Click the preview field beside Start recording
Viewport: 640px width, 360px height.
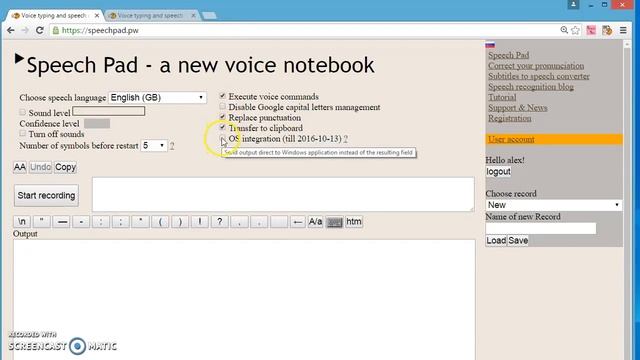click(283, 194)
